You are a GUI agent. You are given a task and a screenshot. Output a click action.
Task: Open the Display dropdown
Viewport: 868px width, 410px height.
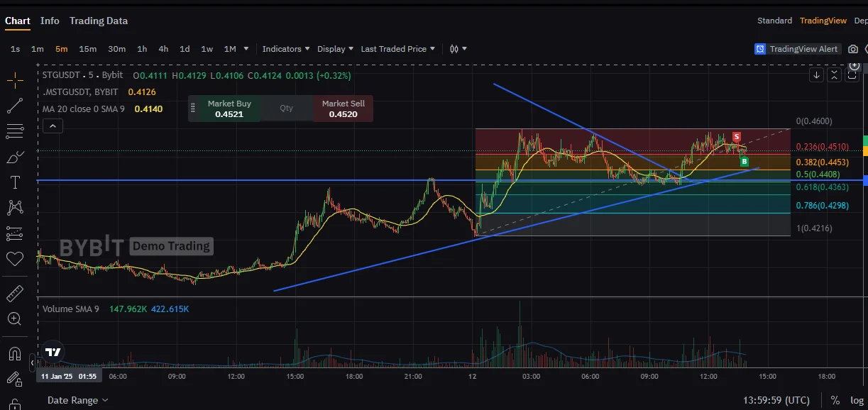pos(335,49)
